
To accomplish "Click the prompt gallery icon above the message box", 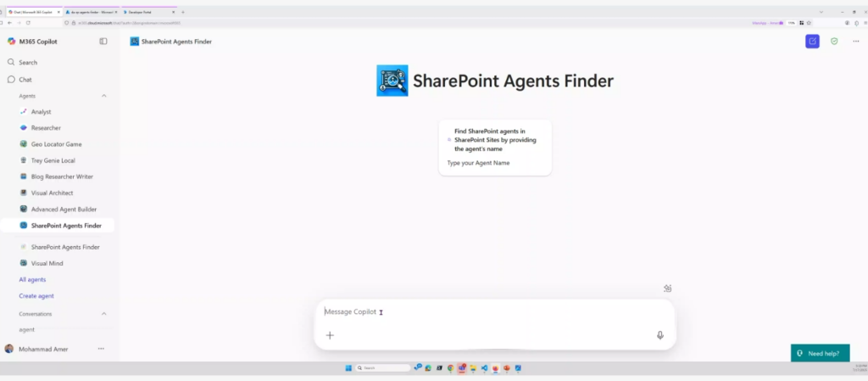I will coord(668,288).
